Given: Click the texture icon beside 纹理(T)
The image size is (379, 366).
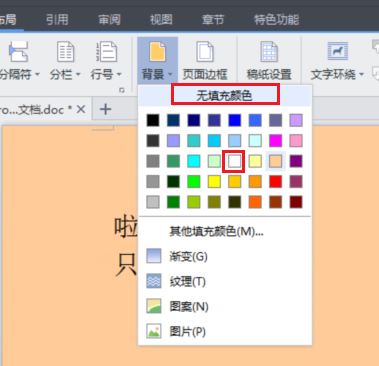Looking at the screenshot, I should coord(154,281).
